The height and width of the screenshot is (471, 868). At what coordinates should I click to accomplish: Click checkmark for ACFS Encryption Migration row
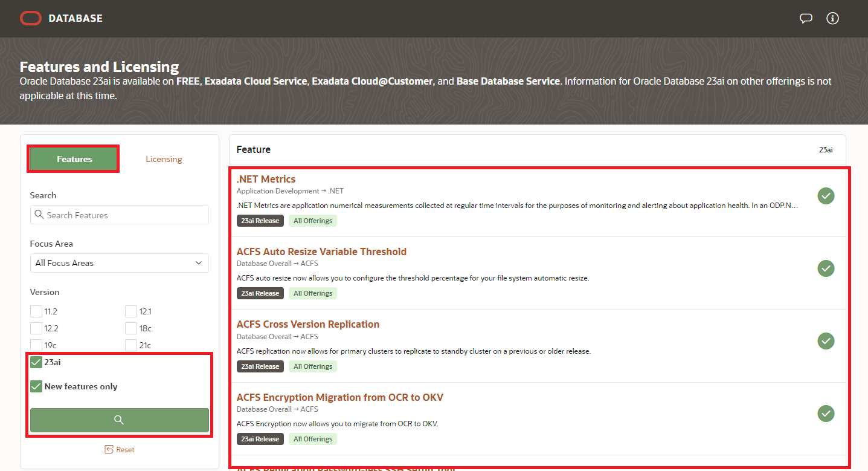click(x=826, y=414)
